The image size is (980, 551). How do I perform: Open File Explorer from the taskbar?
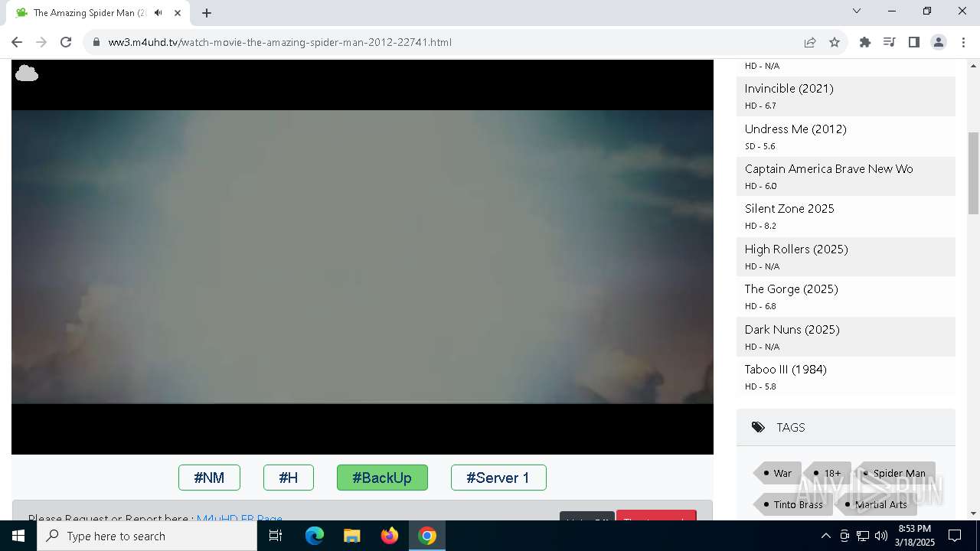coord(352,536)
